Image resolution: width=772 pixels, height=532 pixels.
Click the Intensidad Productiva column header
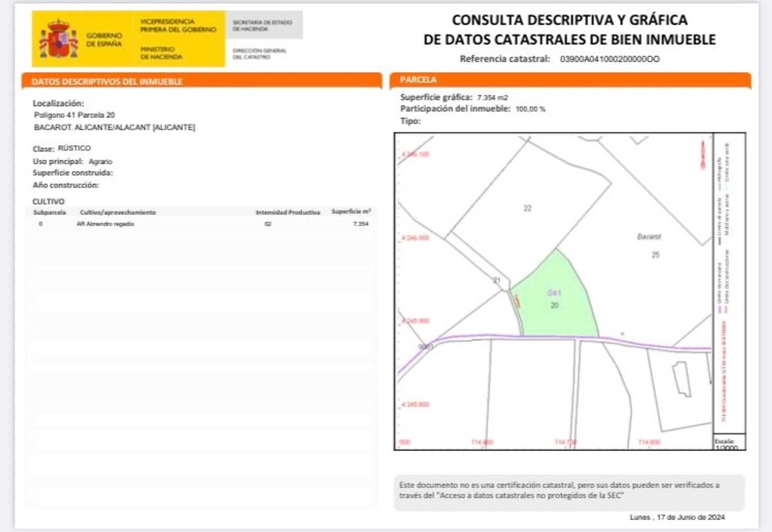coord(288,212)
